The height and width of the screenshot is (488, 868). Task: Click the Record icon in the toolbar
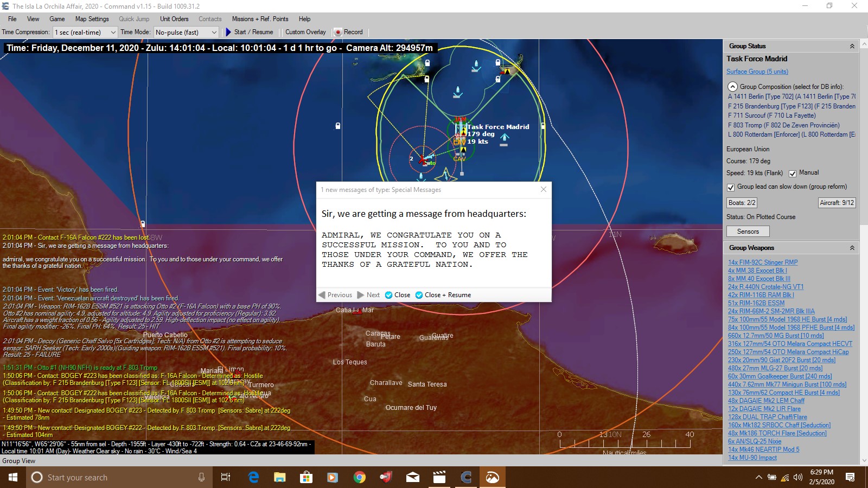tap(338, 32)
